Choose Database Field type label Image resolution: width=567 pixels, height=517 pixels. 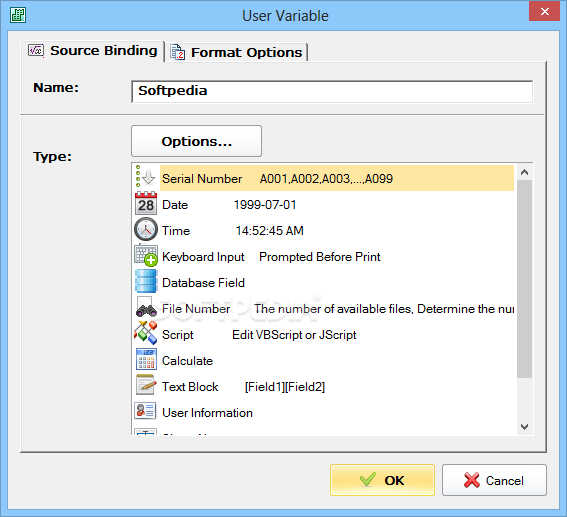pos(203,283)
